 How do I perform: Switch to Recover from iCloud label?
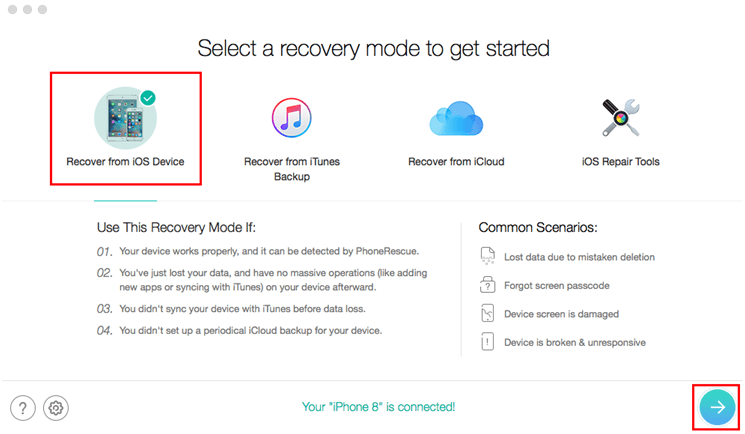pyautogui.click(x=456, y=162)
